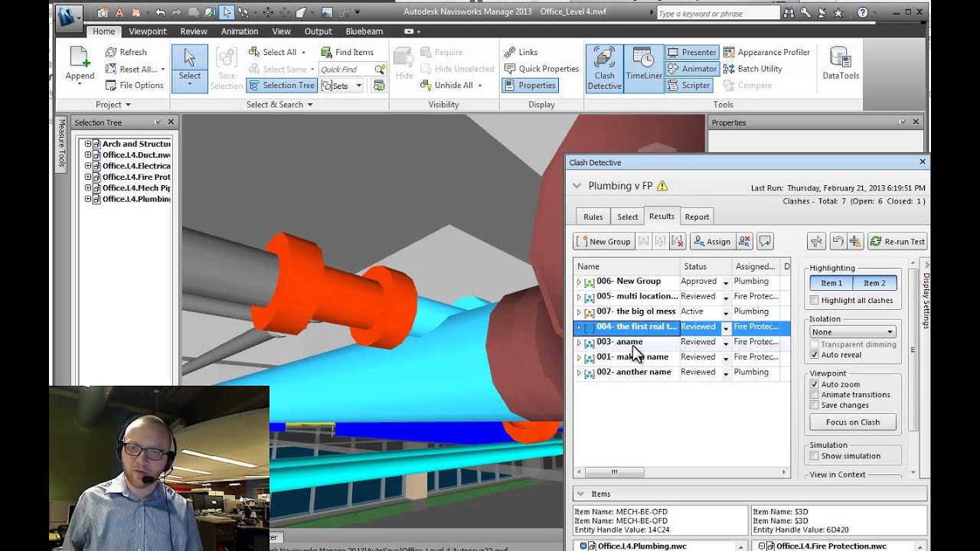Click the favorites star icon in title bar
The image size is (980, 551).
[838, 12]
